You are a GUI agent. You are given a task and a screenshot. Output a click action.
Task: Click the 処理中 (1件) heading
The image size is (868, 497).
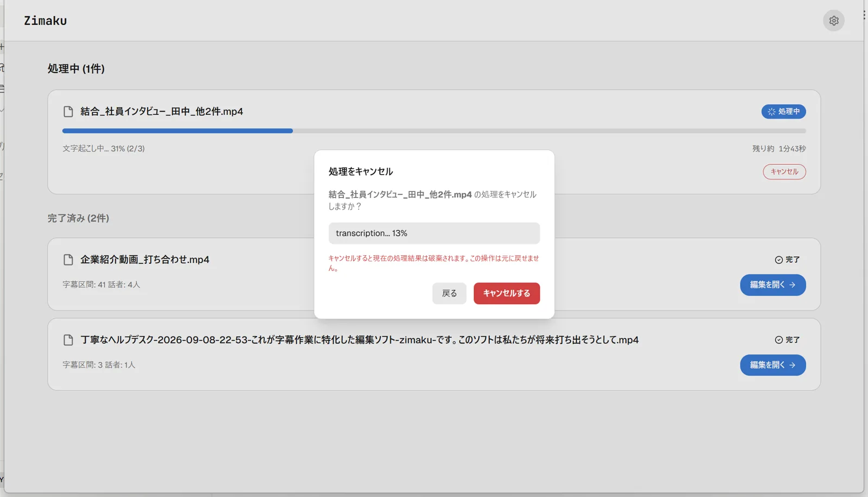pos(76,69)
